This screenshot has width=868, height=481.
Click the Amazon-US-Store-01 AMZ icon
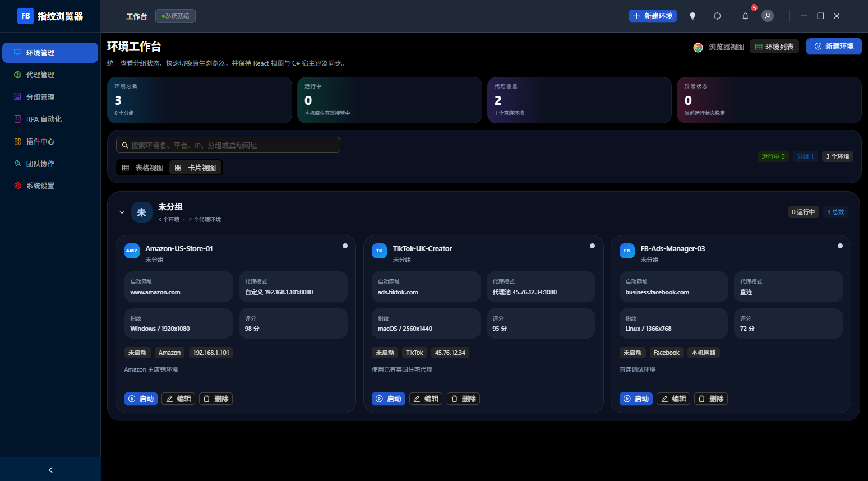coord(132,251)
